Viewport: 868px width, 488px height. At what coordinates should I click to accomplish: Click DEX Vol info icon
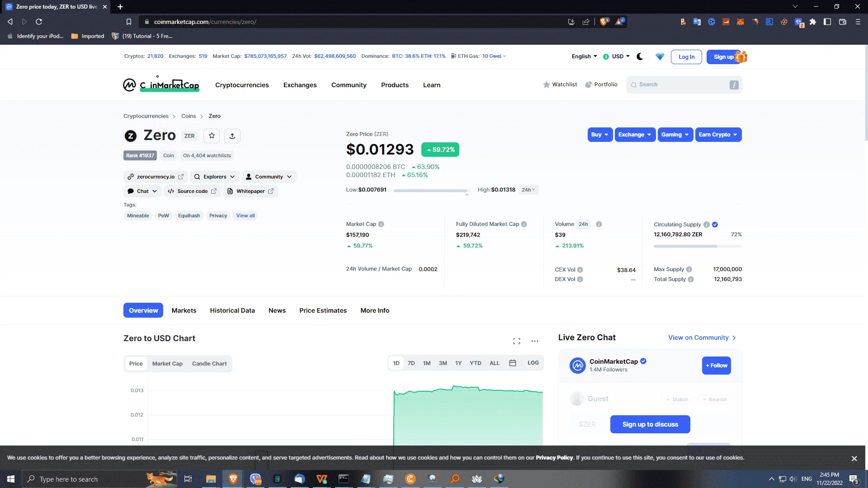point(580,279)
